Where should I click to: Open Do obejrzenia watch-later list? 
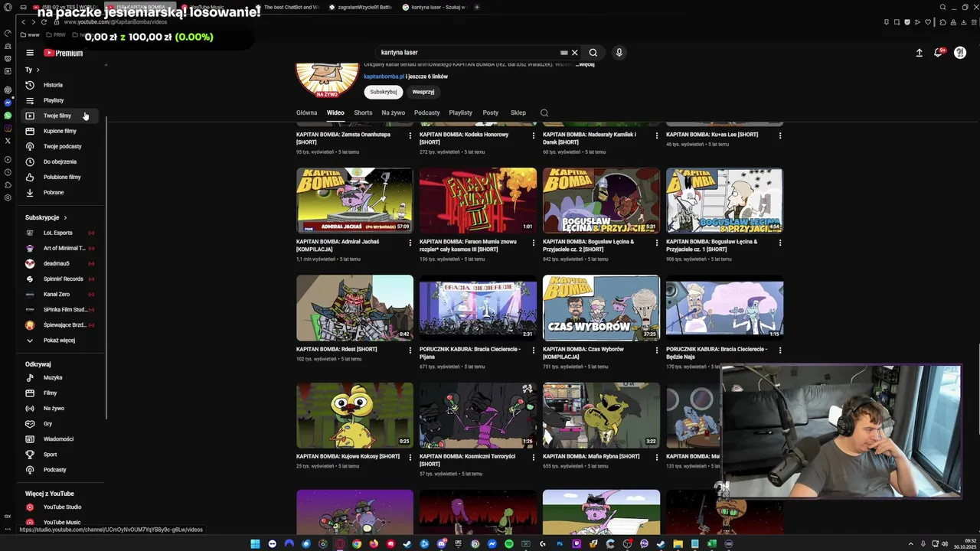pos(61,161)
